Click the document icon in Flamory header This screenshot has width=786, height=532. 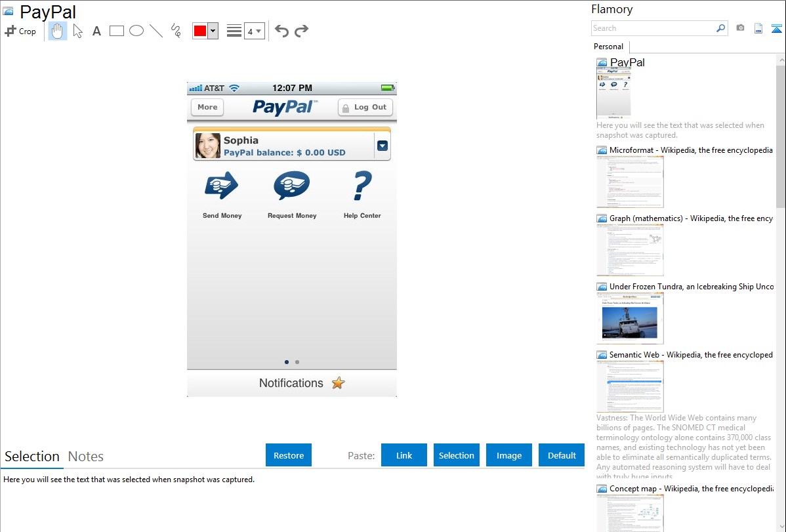click(x=758, y=28)
